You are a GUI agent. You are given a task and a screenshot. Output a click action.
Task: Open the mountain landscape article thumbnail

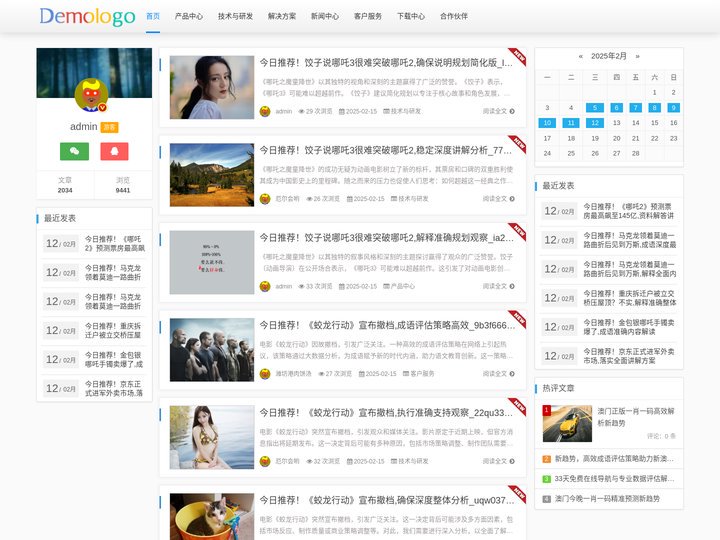212,175
